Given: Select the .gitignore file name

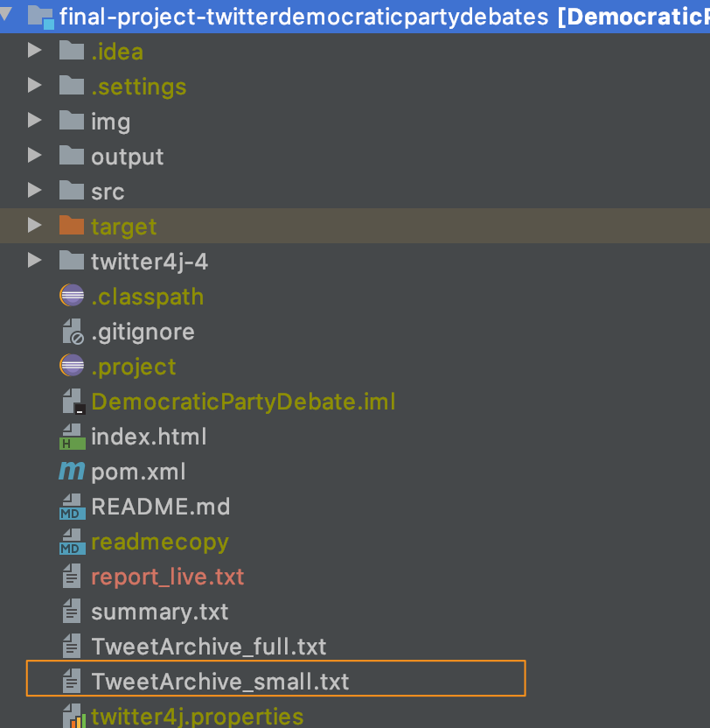Looking at the screenshot, I should pos(143,332).
